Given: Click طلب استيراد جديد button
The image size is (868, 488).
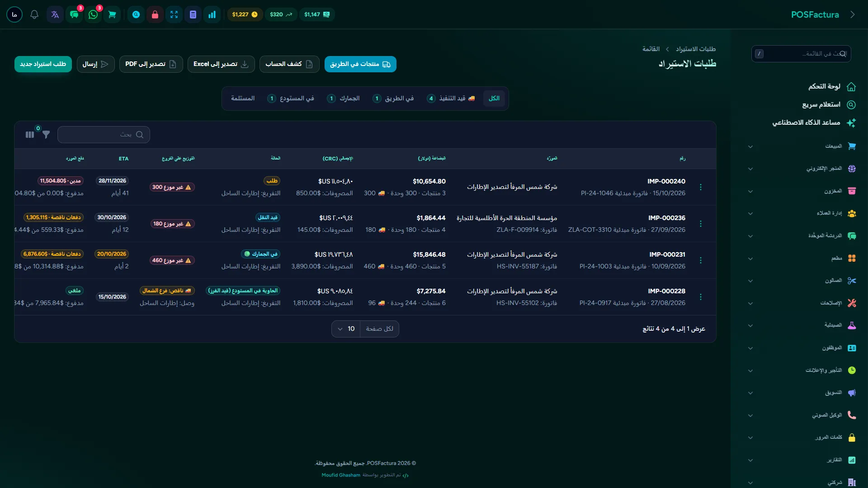Looking at the screenshot, I should coord(43,64).
